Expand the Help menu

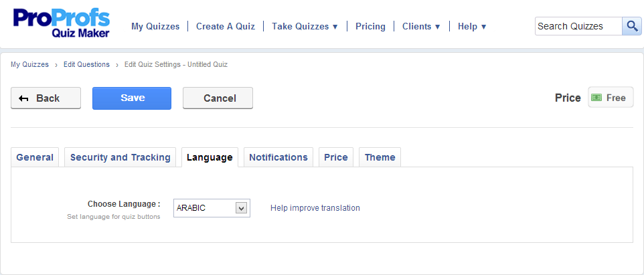coord(472,27)
